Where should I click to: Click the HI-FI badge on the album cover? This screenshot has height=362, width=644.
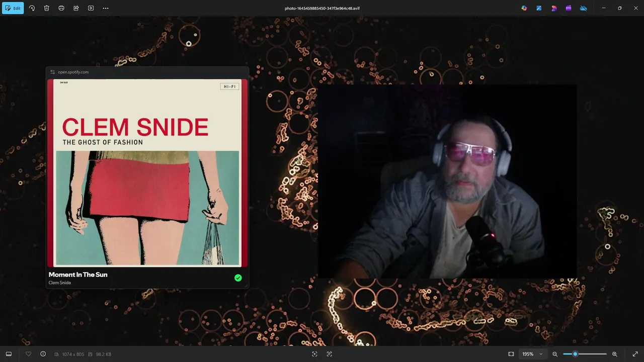pos(230,86)
